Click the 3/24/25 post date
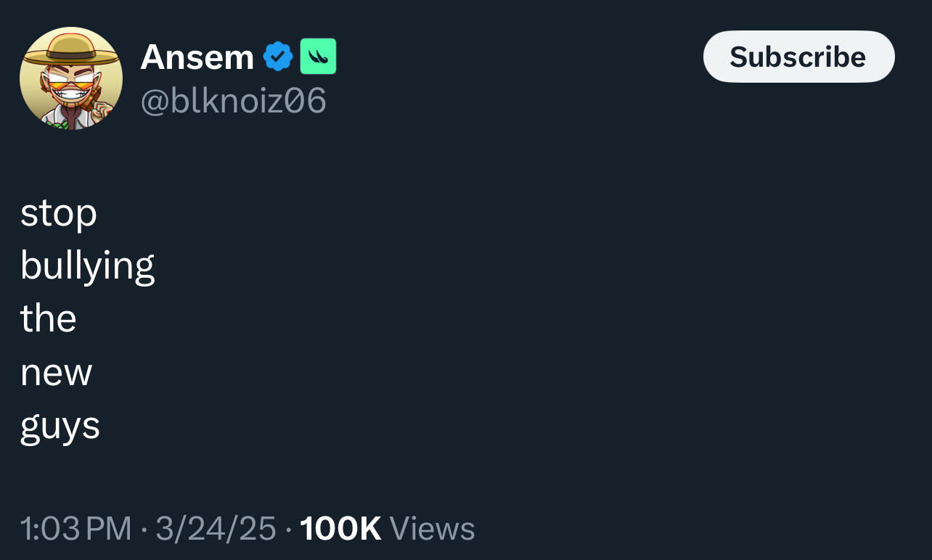Viewport: 932px width, 560px height. coord(216,529)
